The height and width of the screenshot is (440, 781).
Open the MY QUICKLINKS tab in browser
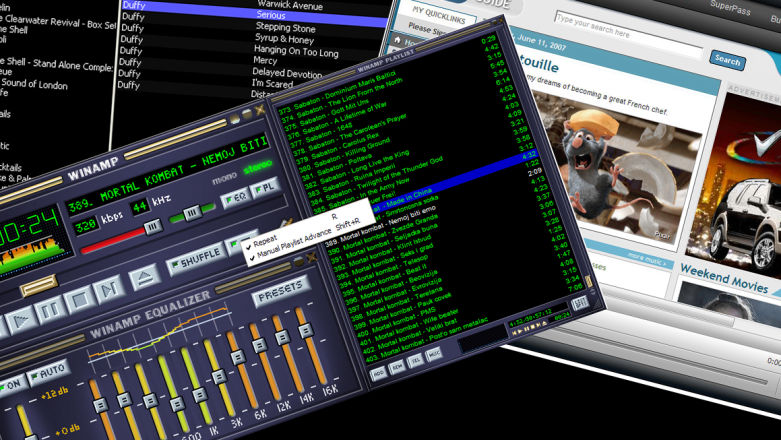point(438,15)
